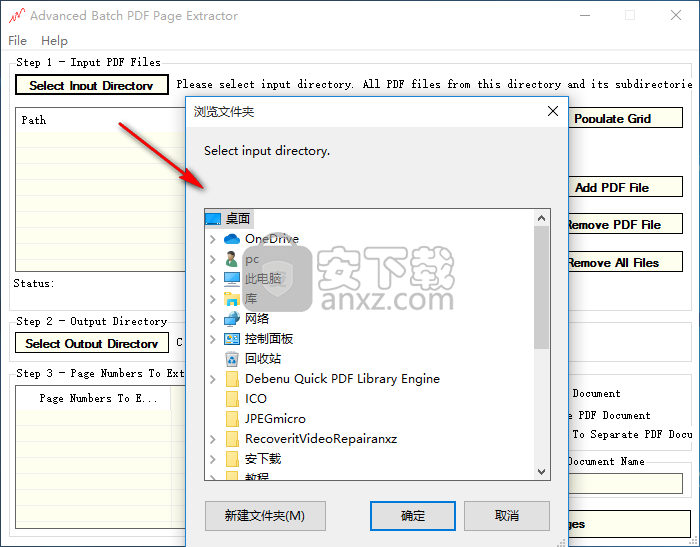Screen dimensions: 700x547
Task: Click the Populate Grid button
Action: (x=625, y=118)
